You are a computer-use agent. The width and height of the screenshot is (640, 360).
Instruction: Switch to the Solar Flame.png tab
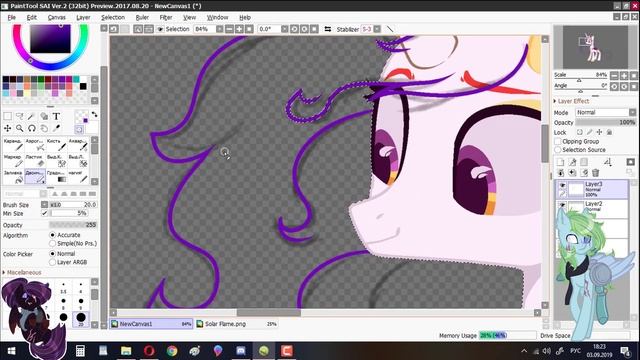coord(236,324)
